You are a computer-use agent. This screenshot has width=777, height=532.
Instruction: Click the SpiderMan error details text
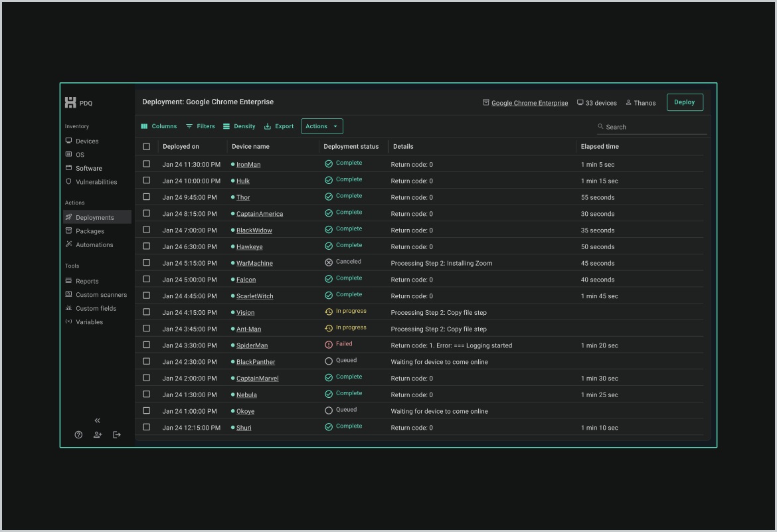pos(452,345)
